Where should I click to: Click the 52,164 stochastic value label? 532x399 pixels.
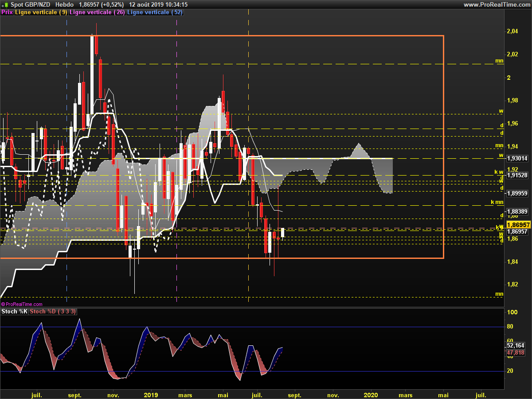[515, 345]
